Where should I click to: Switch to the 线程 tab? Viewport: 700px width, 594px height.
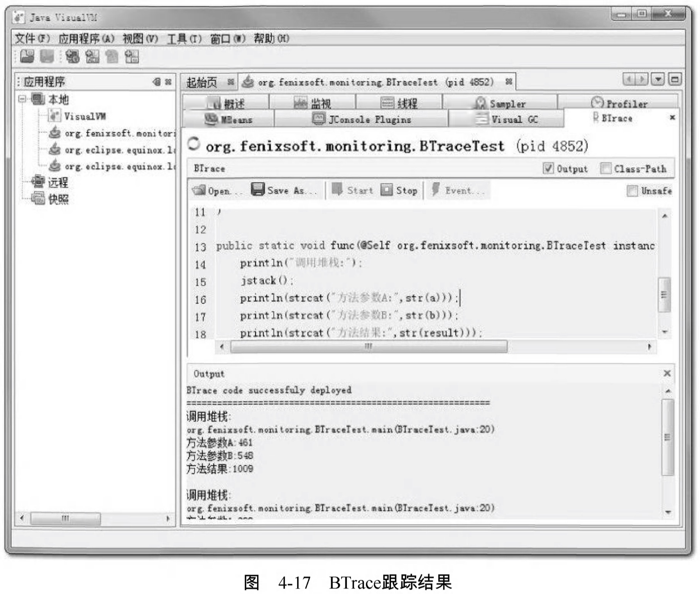(x=399, y=103)
